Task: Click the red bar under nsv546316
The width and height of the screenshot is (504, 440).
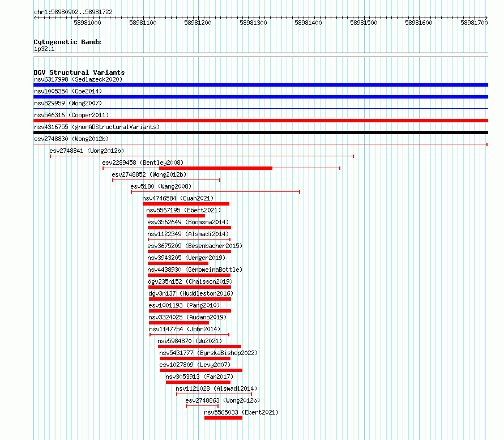Action: (260, 121)
